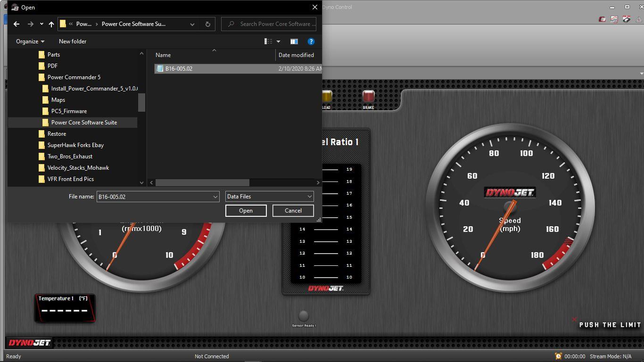Click the Search Power Core Software box
The image size is (644, 362).
click(x=269, y=24)
